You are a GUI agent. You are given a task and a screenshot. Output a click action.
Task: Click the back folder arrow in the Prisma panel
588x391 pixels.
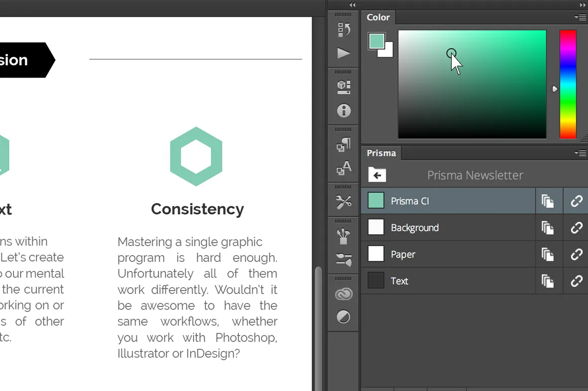(377, 175)
